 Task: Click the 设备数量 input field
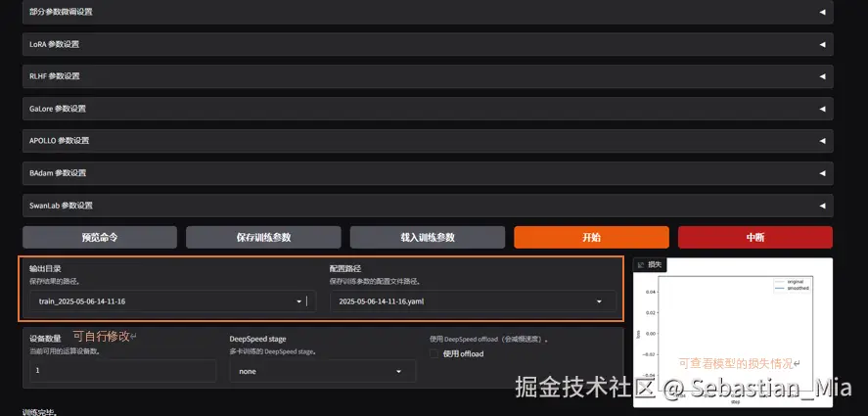tap(123, 371)
